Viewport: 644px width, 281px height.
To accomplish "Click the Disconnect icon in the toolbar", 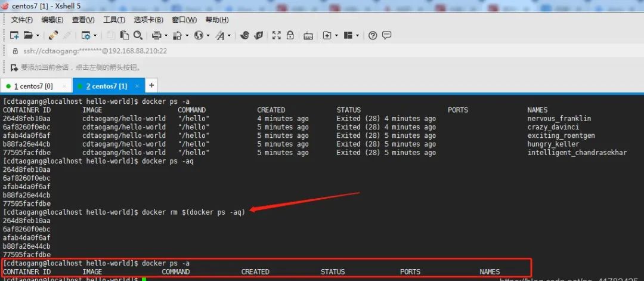I will [x=67, y=35].
